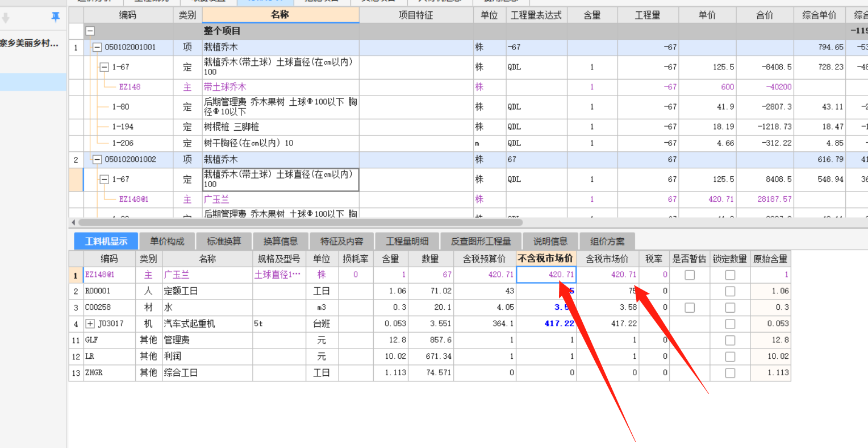Toggle 锁定数量 checkbox for 广玉兰 row

coord(730,275)
